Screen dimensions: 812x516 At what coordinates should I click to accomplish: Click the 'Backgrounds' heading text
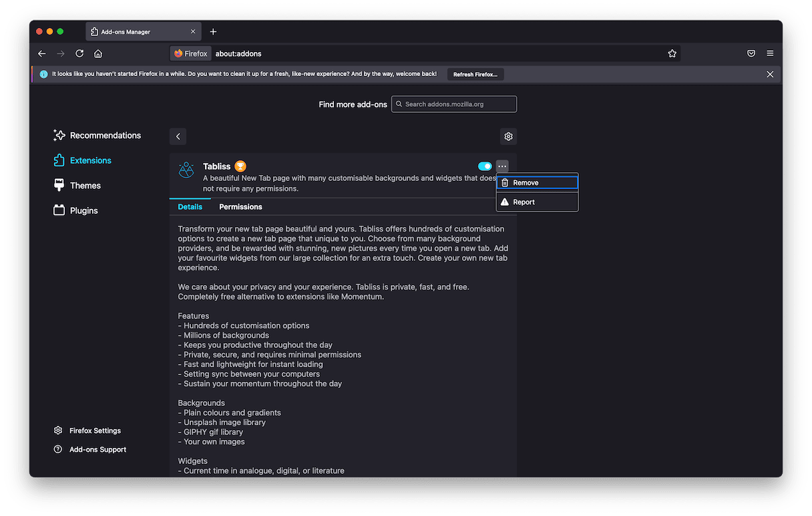(x=201, y=403)
